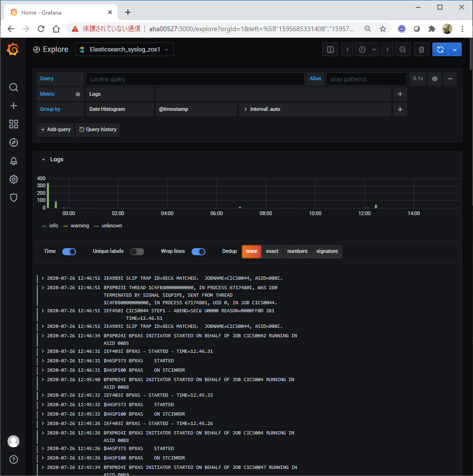Open the Configuration gear icon

tap(13, 179)
